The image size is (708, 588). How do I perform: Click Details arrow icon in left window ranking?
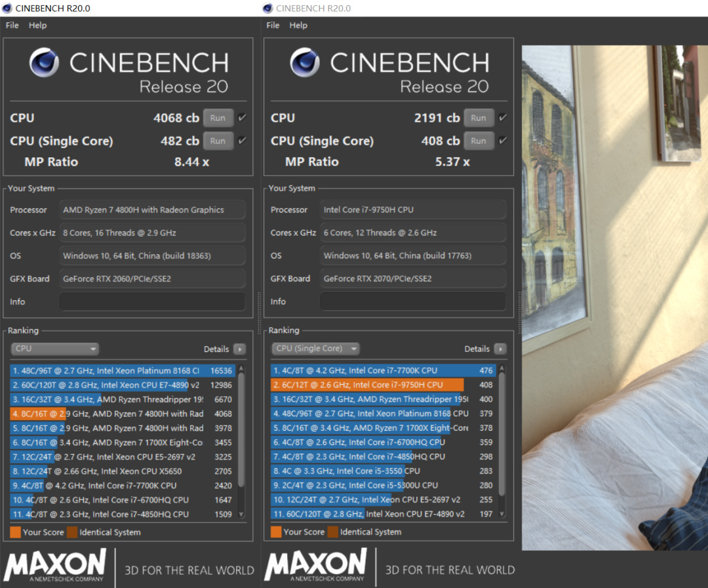point(240,349)
